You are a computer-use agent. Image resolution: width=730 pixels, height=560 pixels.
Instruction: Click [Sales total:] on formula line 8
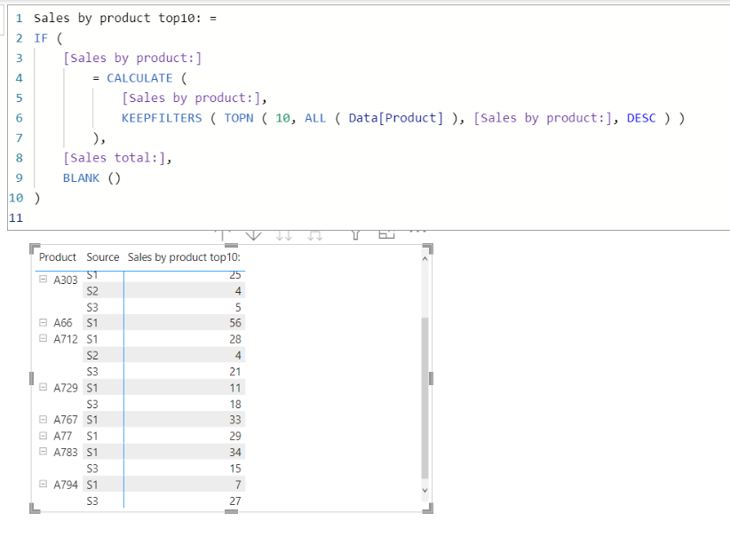114,158
